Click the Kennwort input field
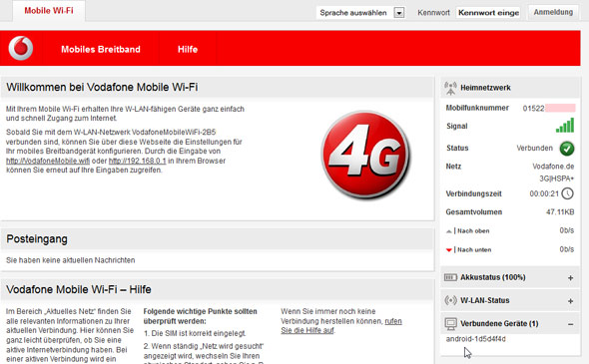Image resolution: width=589 pixels, height=364 pixels. [488, 13]
